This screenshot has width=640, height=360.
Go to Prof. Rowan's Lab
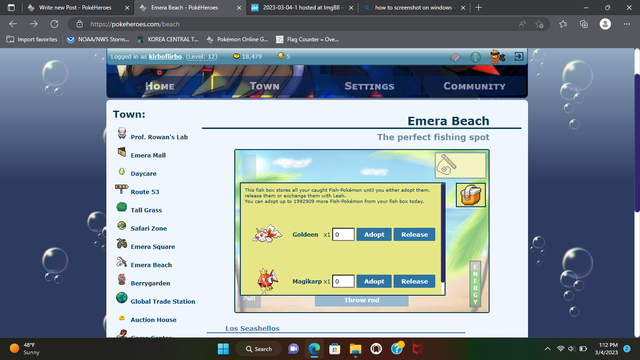[159, 137]
